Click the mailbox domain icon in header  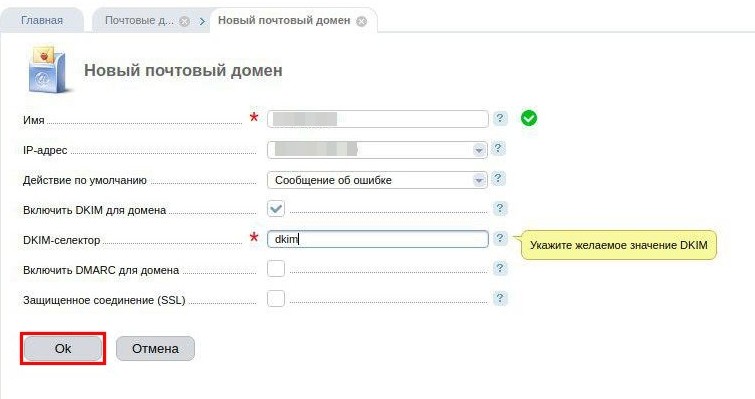47,70
